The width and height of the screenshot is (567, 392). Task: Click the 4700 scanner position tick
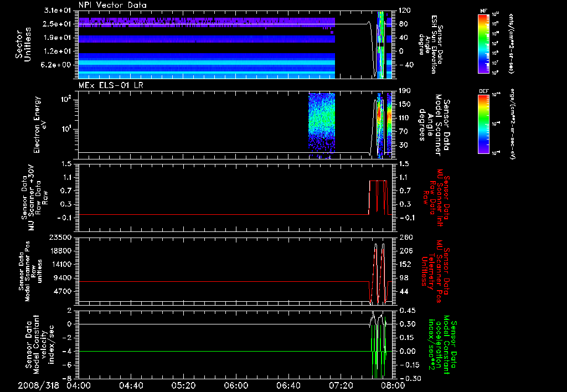[x=63, y=291]
